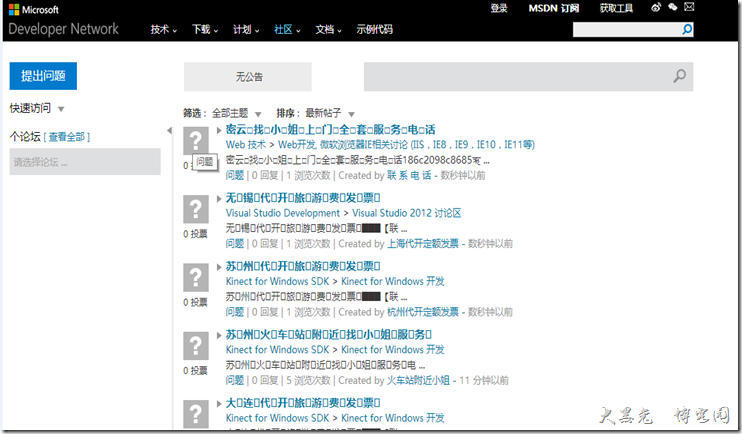
Task: Expand the 苏州代开 post preview triangle
Action: click(x=219, y=267)
